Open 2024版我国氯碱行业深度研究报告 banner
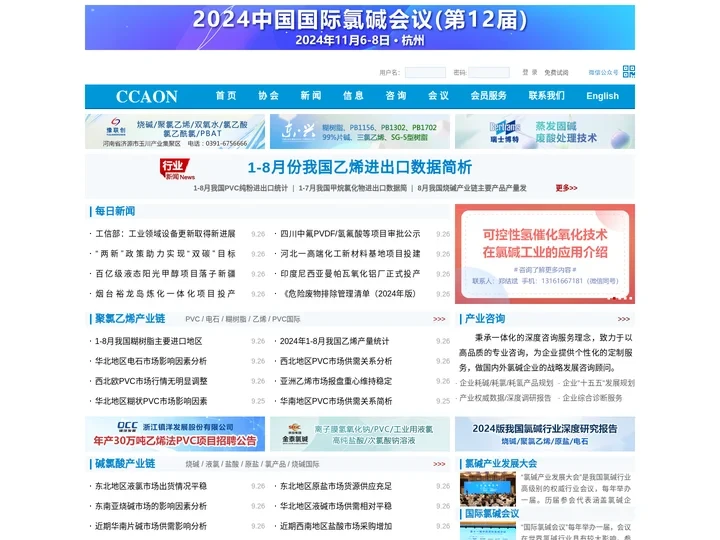720x540 pixels. pos(545,434)
